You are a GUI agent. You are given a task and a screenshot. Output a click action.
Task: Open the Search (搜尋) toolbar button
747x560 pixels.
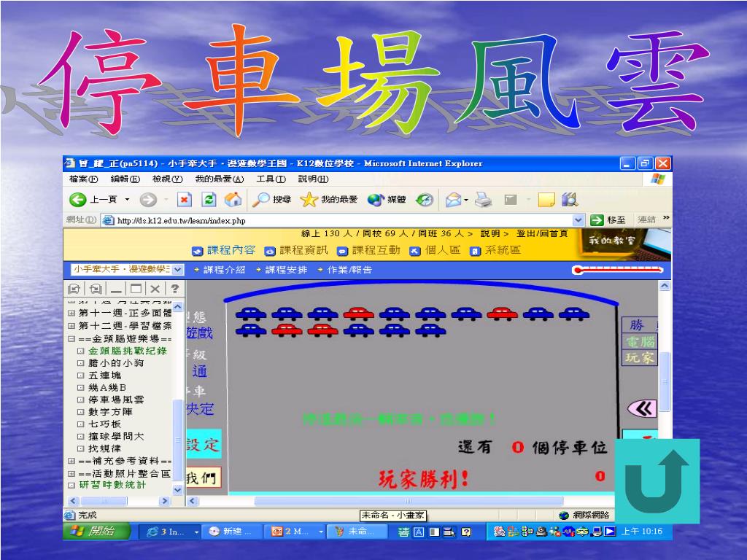[271, 200]
